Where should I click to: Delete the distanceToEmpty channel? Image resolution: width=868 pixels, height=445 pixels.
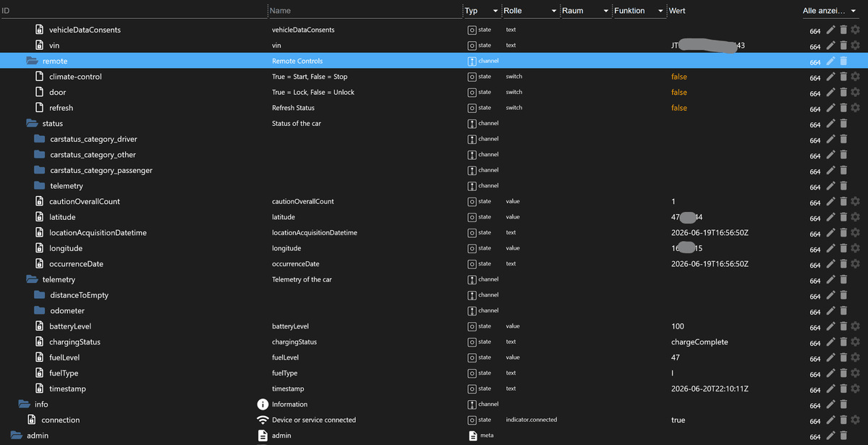point(843,295)
